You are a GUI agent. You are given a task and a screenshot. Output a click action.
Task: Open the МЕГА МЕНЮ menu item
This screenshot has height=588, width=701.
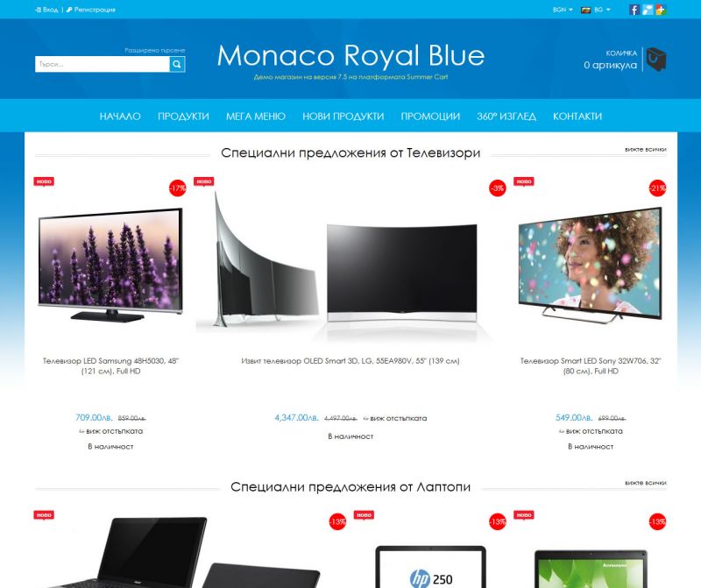[256, 117]
